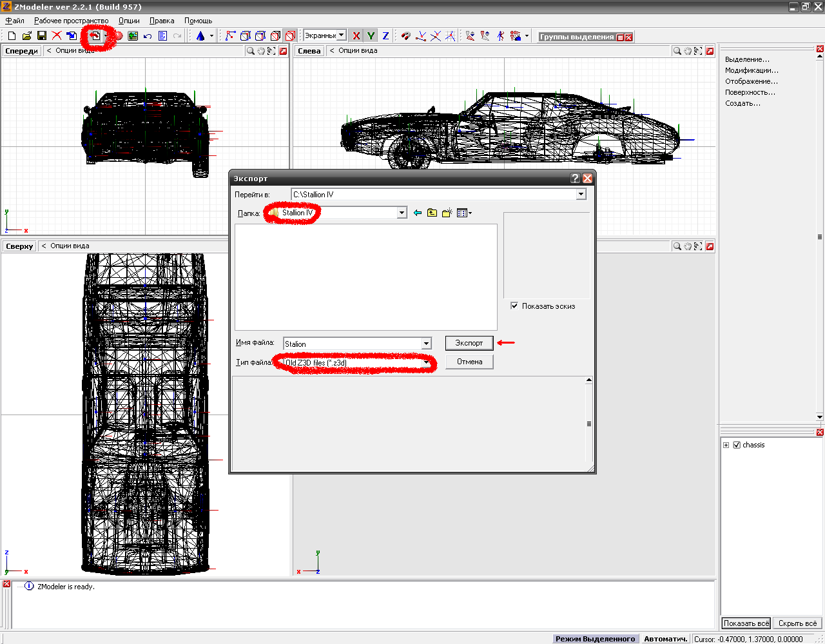825x644 pixels.
Task: Click the magnet snap icon in toolbar
Action: click(405, 36)
